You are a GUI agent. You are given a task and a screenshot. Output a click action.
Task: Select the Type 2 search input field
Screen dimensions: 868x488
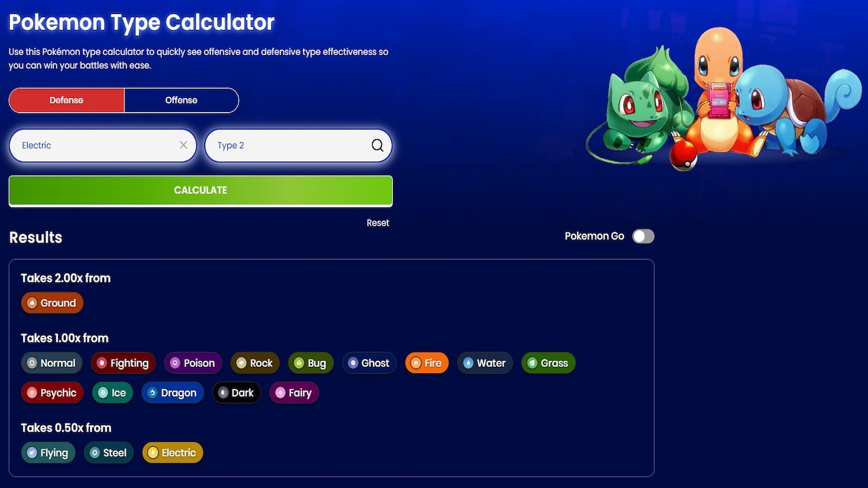[297, 145]
